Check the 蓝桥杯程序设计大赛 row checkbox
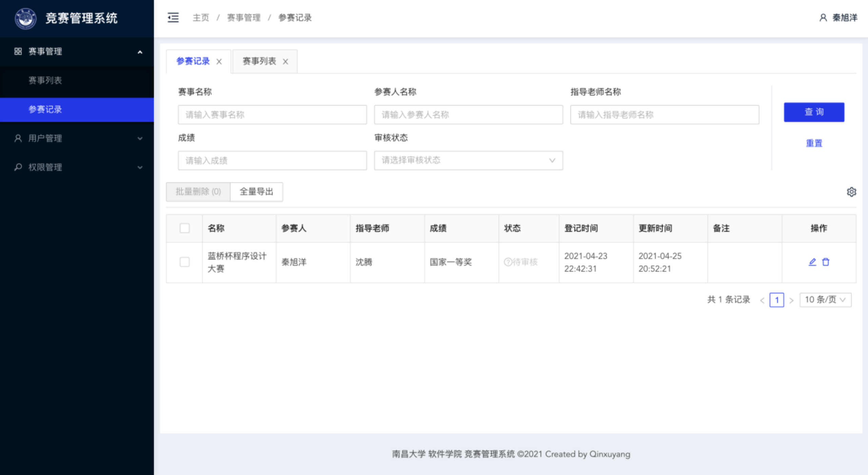The width and height of the screenshot is (868, 475). click(x=184, y=262)
